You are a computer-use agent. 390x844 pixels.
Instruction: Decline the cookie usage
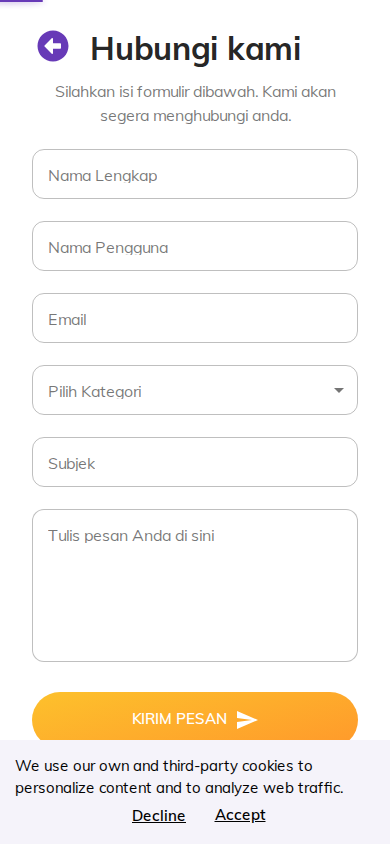[x=159, y=816]
